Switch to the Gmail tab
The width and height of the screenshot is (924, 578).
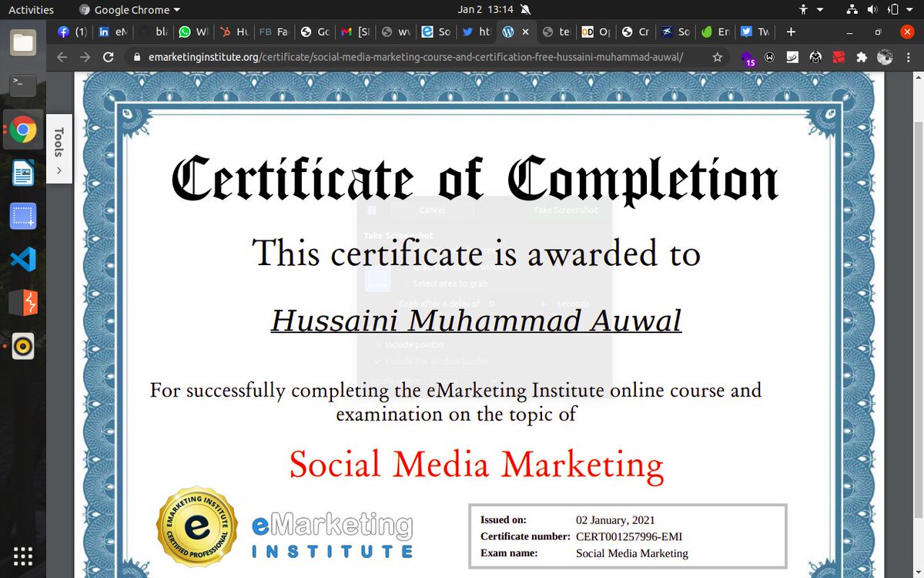355,32
